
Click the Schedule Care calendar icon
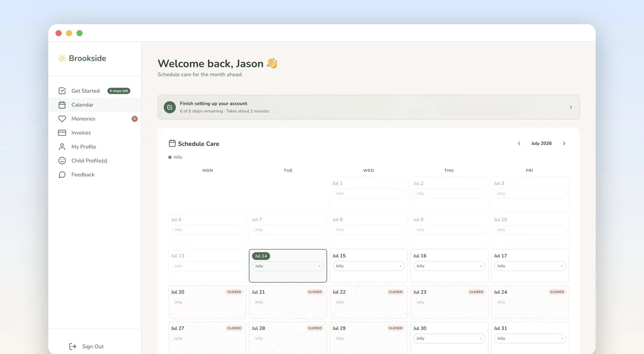[172, 143]
